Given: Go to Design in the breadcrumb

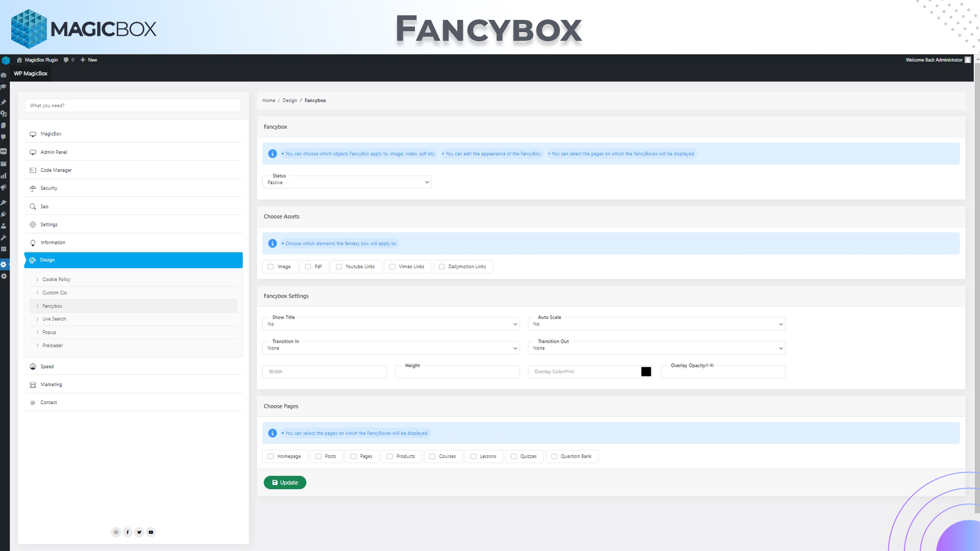Looking at the screenshot, I should click(289, 101).
